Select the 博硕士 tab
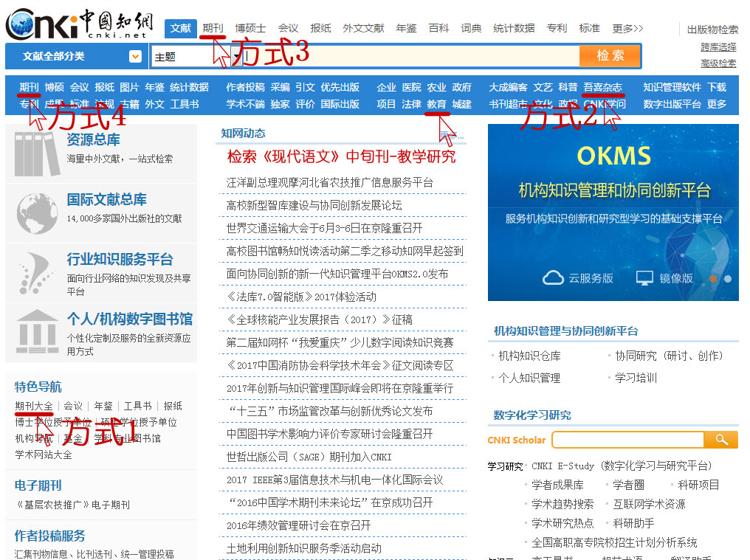The width and height of the screenshot is (750, 560). (250, 28)
